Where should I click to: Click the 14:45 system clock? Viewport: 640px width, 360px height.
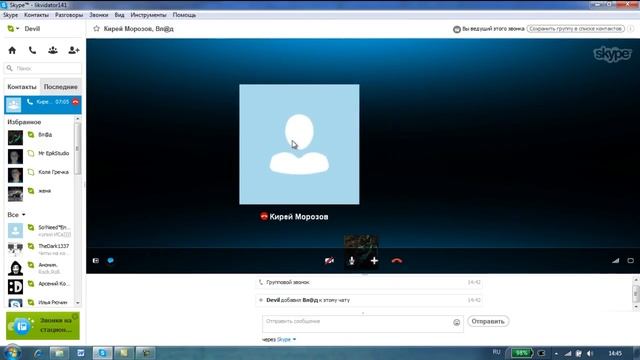(x=615, y=353)
